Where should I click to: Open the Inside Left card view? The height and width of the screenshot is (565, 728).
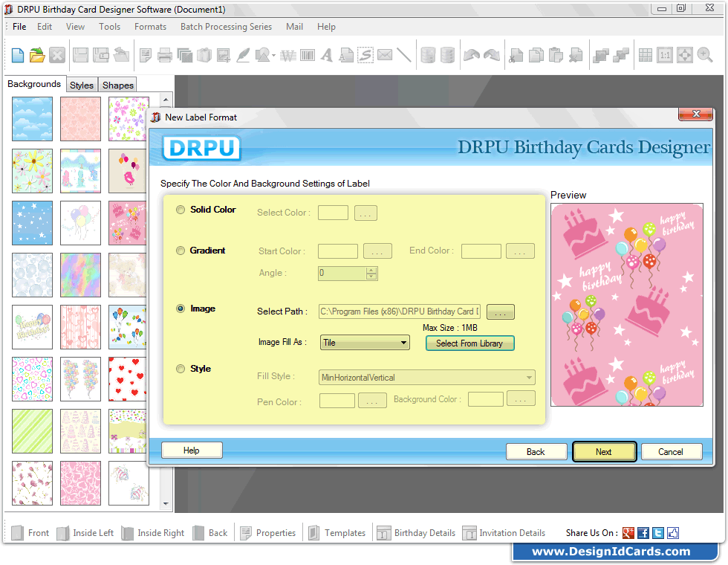click(x=85, y=533)
